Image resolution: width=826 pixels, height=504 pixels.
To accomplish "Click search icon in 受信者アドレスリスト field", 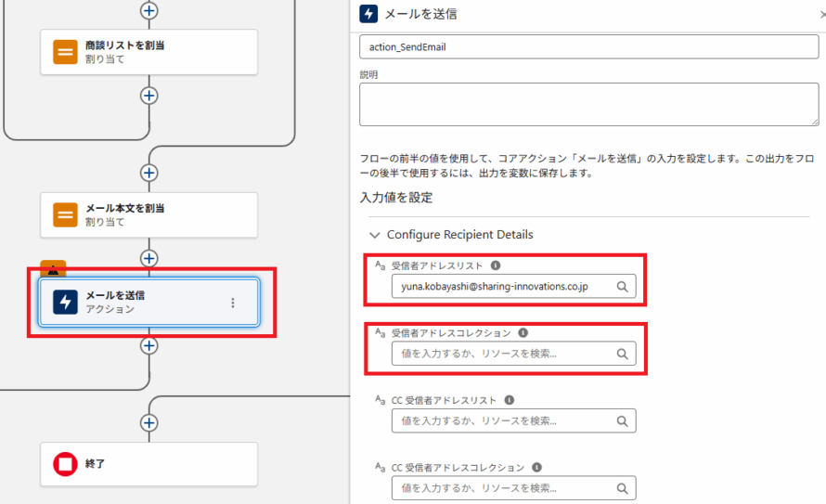I will coord(623,287).
